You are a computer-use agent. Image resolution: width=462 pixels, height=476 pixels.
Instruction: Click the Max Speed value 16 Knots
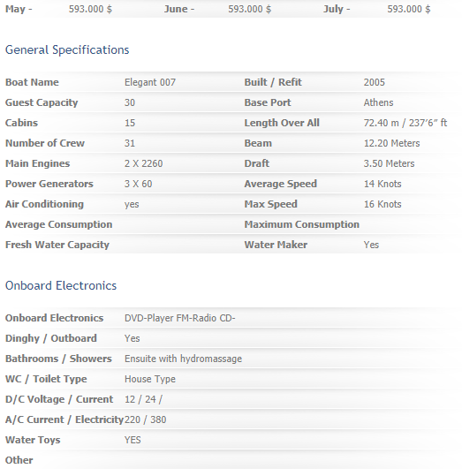(382, 204)
